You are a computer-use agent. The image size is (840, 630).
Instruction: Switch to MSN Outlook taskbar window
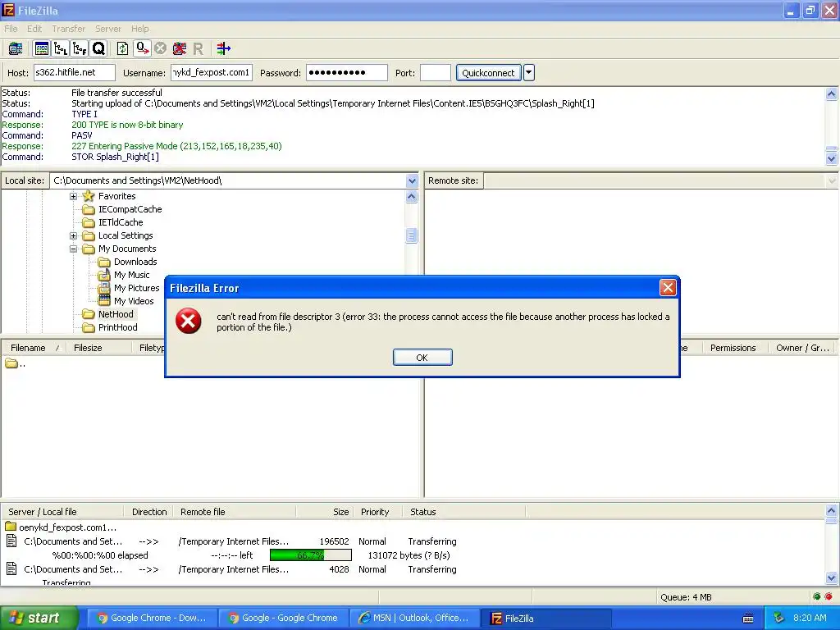tap(413, 618)
